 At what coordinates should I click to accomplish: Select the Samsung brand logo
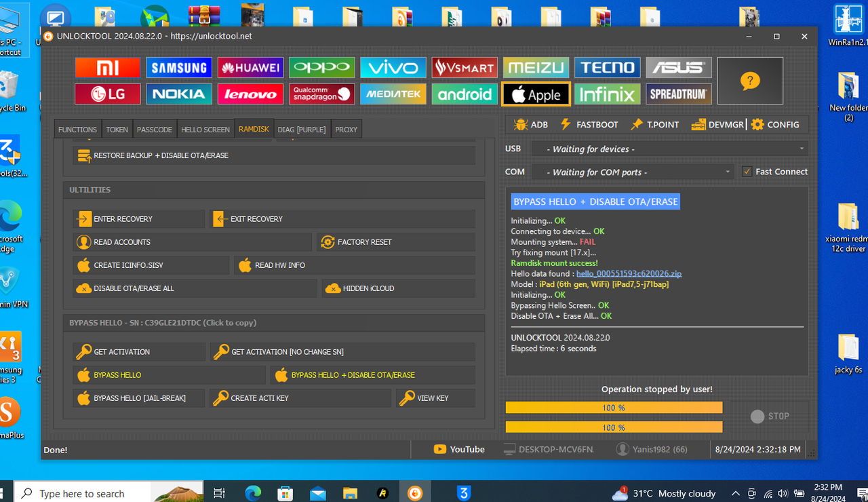(179, 67)
